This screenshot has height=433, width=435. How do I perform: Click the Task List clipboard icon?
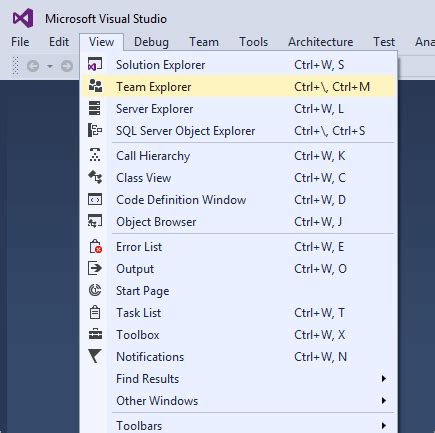click(95, 312)
